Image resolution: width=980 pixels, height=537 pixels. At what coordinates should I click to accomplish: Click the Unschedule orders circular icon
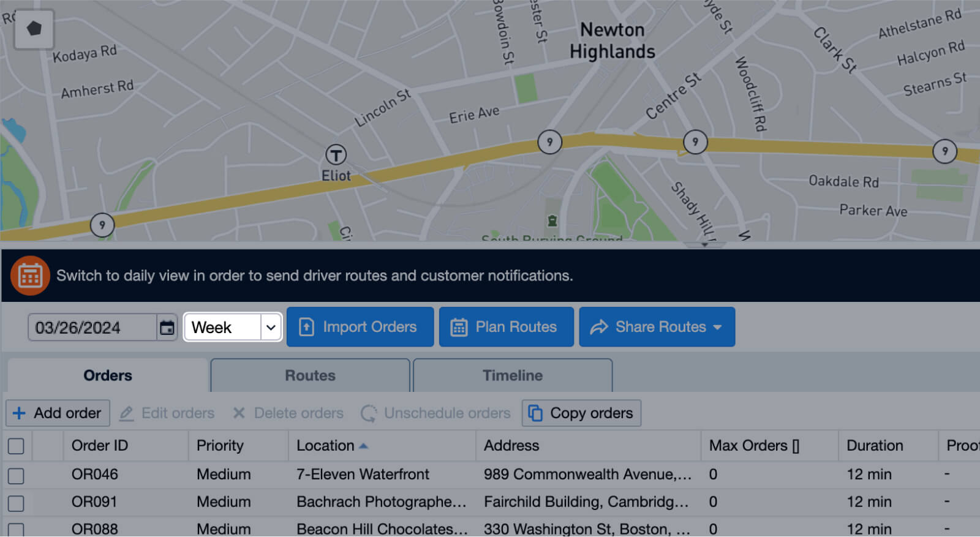(369, 413)
